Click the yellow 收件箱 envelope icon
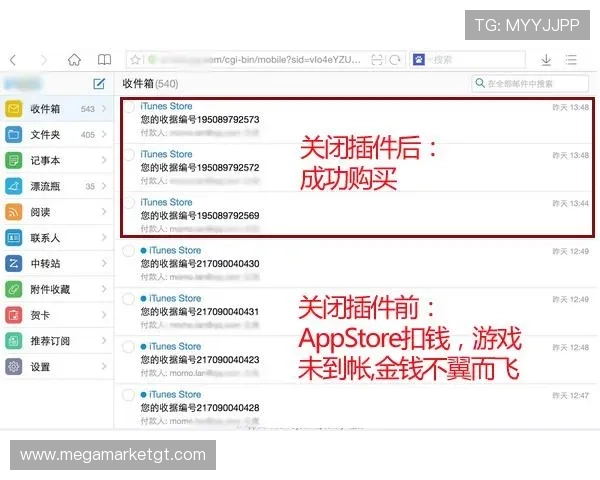Image resolution: width=600 pixels, height=480 pixels. point(14,109)
